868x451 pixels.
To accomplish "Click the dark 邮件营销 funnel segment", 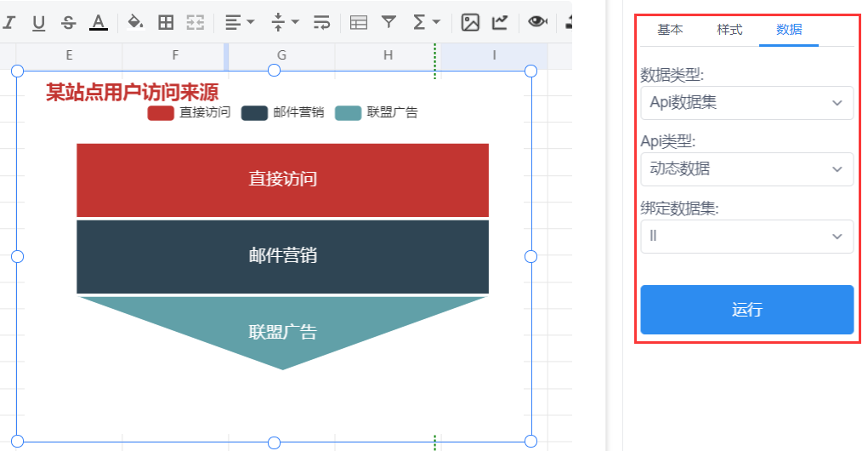I will point(282,256).
